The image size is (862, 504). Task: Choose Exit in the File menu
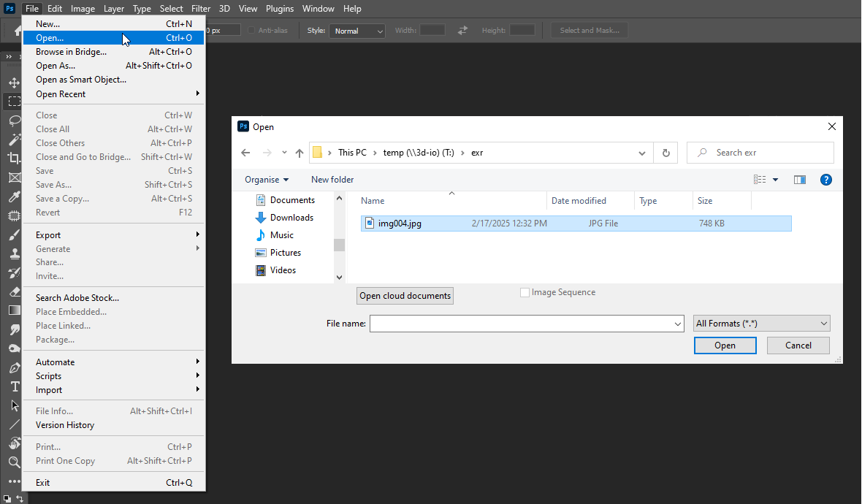click(x=114, y=483)
